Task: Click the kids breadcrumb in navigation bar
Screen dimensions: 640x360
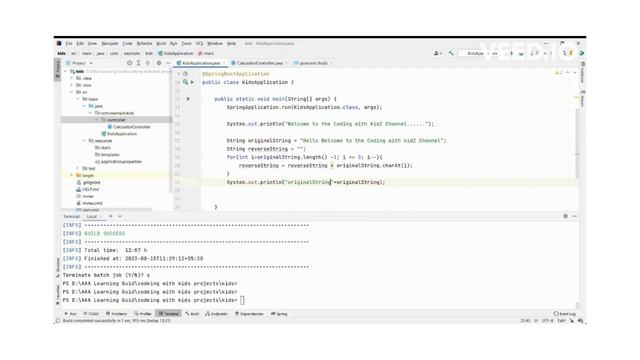Action: pyautogui.click(x=62, y=53)
